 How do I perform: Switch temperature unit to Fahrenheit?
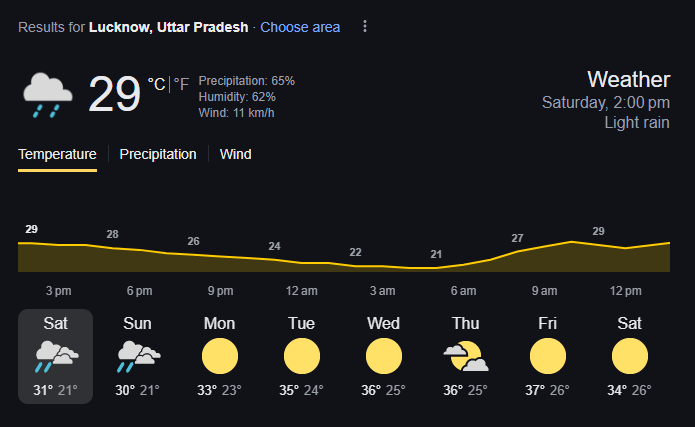click(x=181, y=85)
